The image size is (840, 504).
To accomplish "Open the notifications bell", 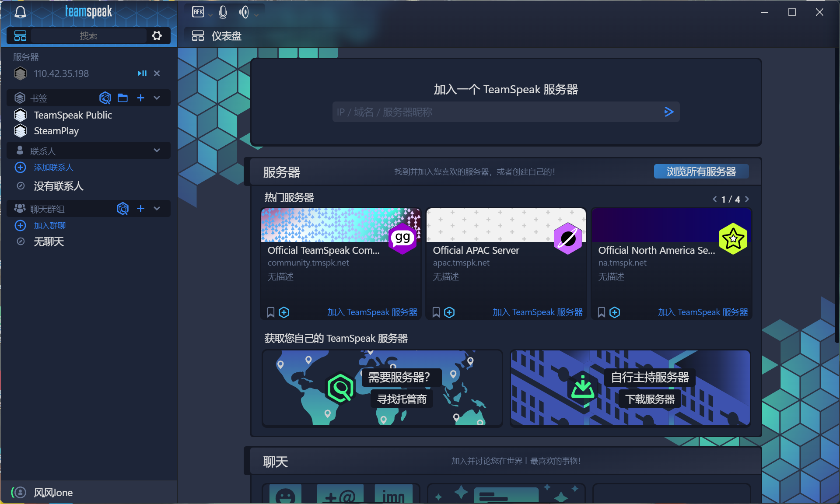I will pos(20,12).
